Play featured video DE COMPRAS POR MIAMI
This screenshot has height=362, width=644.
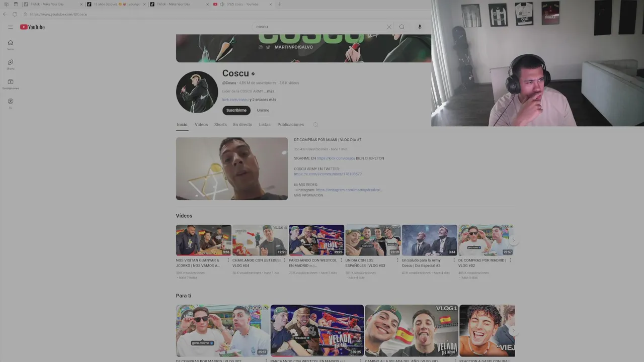pos(232,168)
